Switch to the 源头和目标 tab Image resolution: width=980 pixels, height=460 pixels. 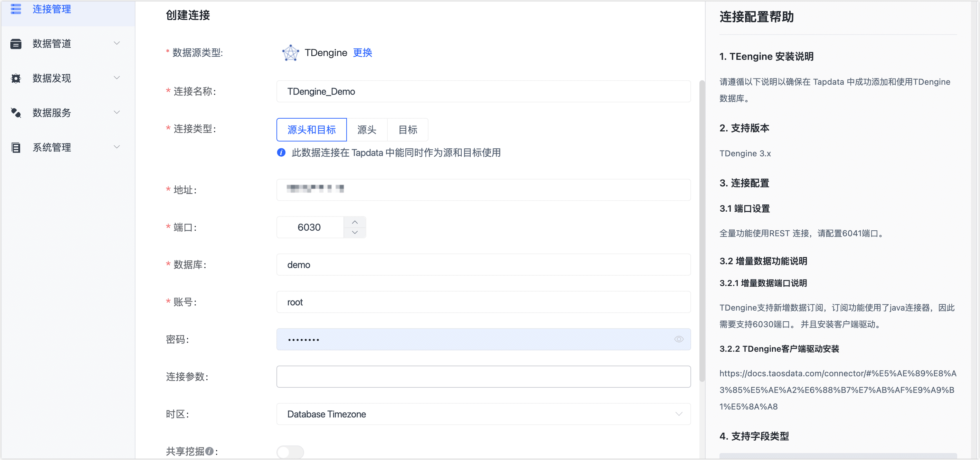(311, 129)
